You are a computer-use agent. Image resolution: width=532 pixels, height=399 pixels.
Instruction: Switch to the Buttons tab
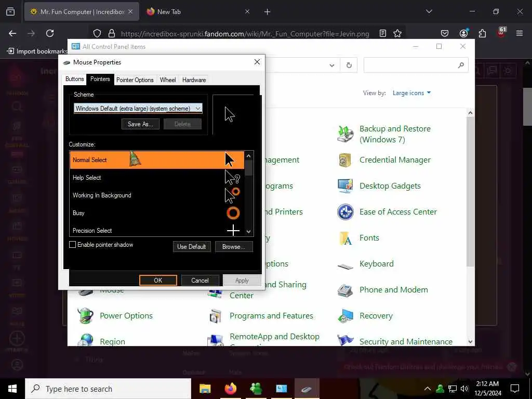pyautogui.click(x=74, y=79)
